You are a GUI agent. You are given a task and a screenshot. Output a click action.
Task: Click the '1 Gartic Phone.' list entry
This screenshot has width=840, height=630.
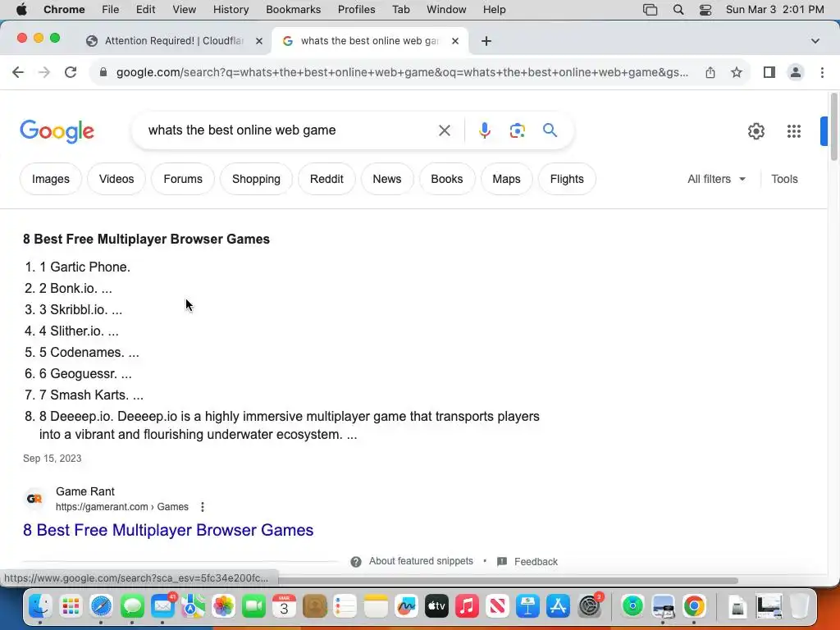[x=84, y=267]
